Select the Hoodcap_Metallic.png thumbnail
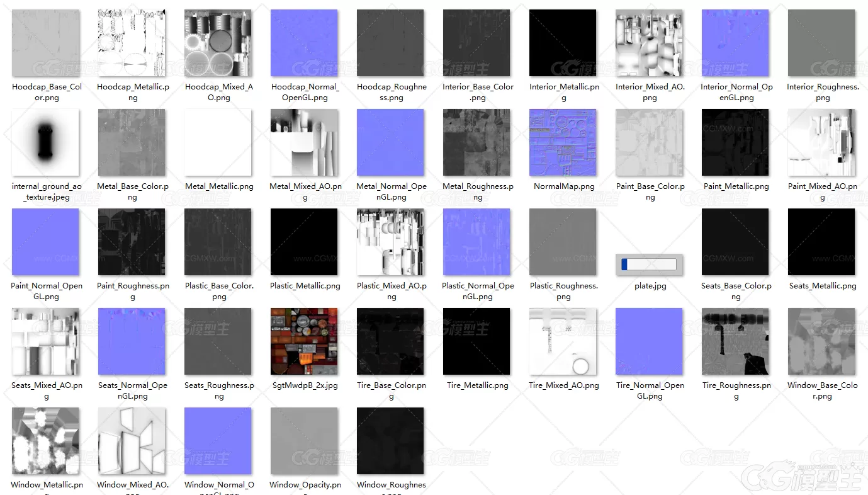This screenshot has width=868, height=495. [x=132, y=43]
